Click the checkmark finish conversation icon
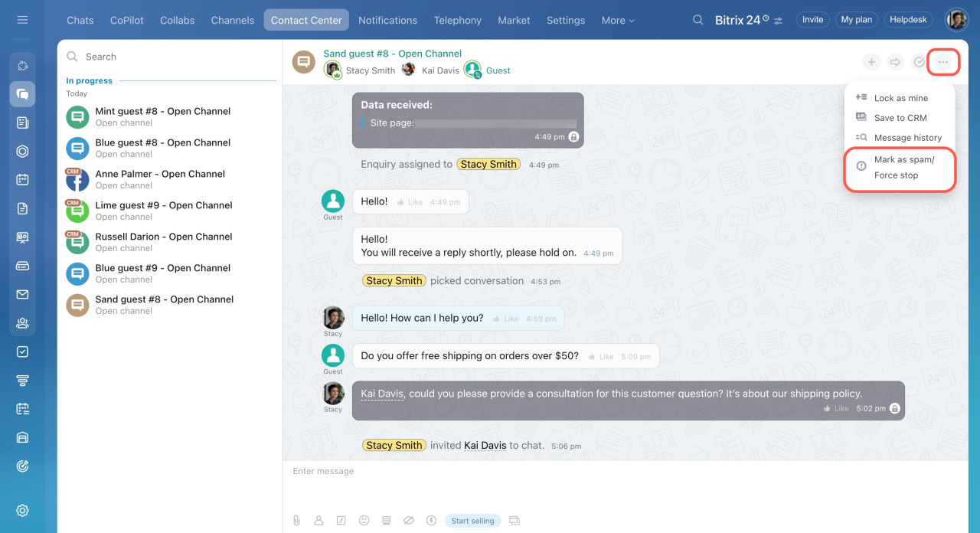 [920, 62]
